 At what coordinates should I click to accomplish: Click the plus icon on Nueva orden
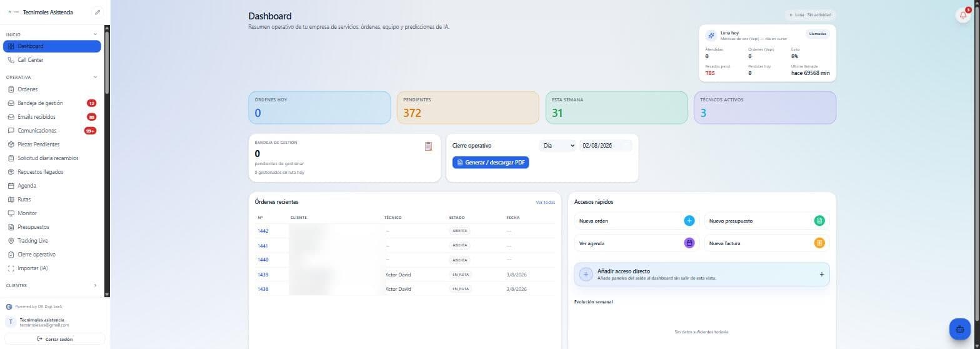[689, 221]
